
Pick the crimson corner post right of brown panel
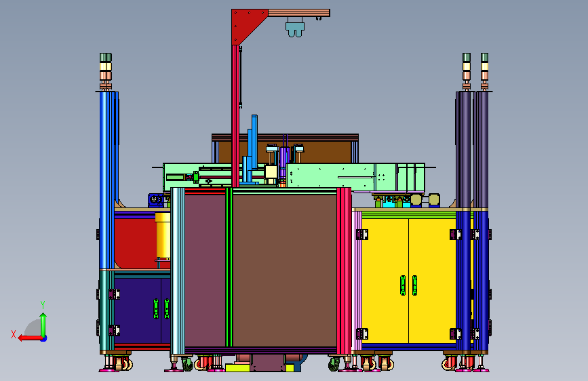pos(344,270)
